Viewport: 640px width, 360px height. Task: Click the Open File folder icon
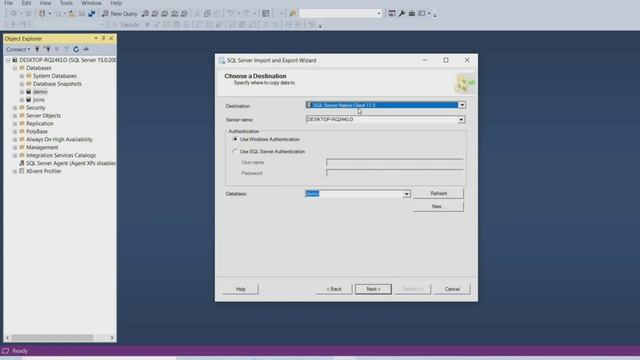72,13
